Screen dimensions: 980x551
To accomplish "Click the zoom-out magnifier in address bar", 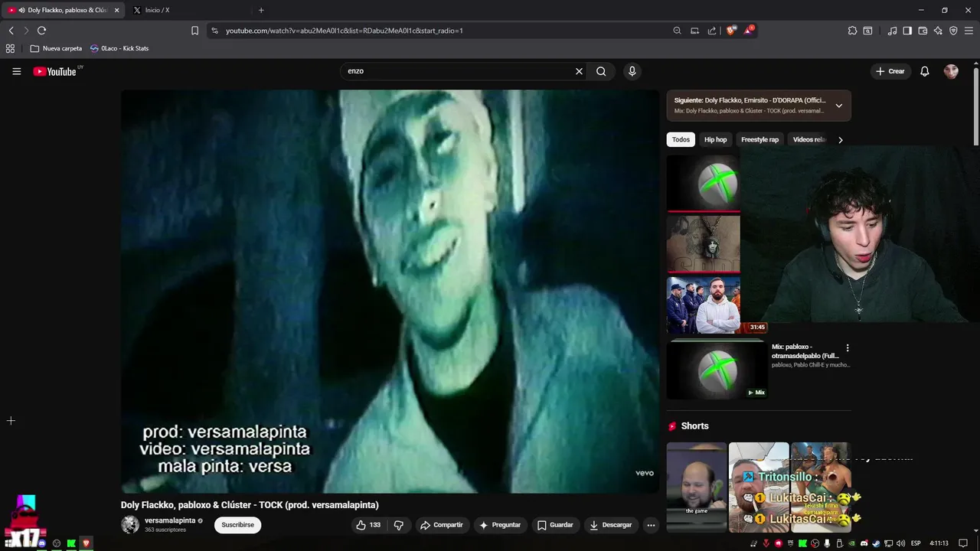I will click(677, 31).
